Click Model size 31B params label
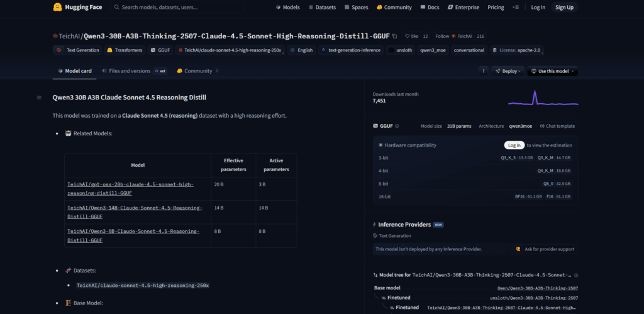The width and height of the screenshot is (644, 314). tap(446, 126)
